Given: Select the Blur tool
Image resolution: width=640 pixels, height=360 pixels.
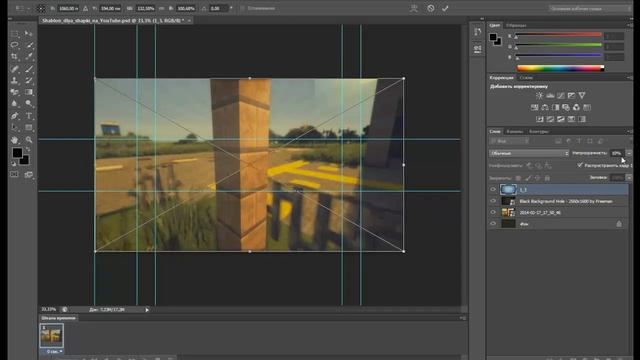Looking at the screenshot, I should click(x=15, y=104).
